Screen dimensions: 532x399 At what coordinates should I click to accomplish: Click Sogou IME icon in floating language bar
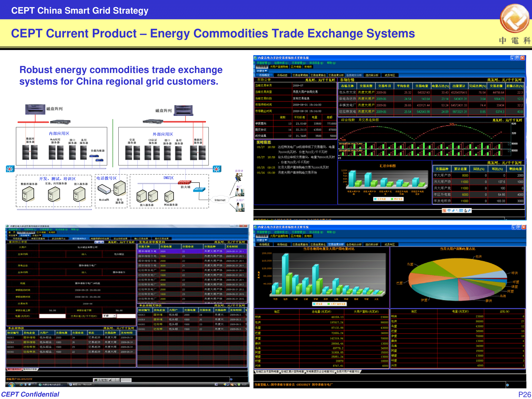pos(444,211)
